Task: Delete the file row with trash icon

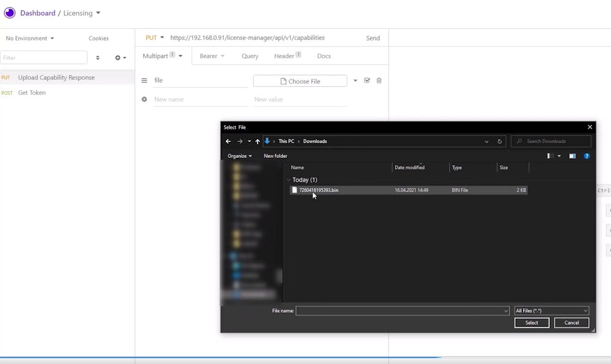Action: tap(379, 80)
